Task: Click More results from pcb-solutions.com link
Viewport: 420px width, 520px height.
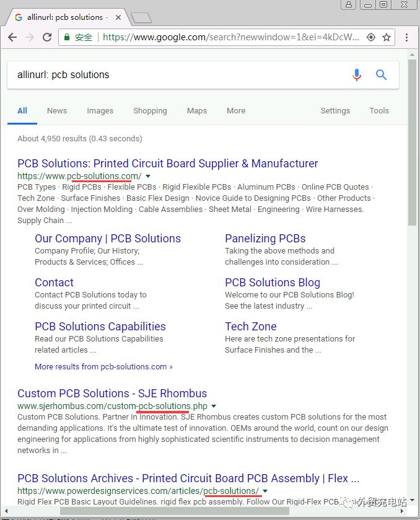Action: [103, 367]
